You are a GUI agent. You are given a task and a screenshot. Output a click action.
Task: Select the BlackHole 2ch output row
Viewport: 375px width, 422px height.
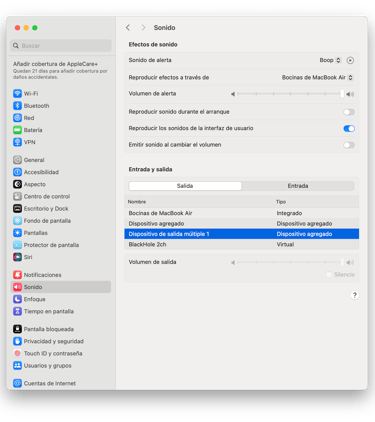pos(242,244)
